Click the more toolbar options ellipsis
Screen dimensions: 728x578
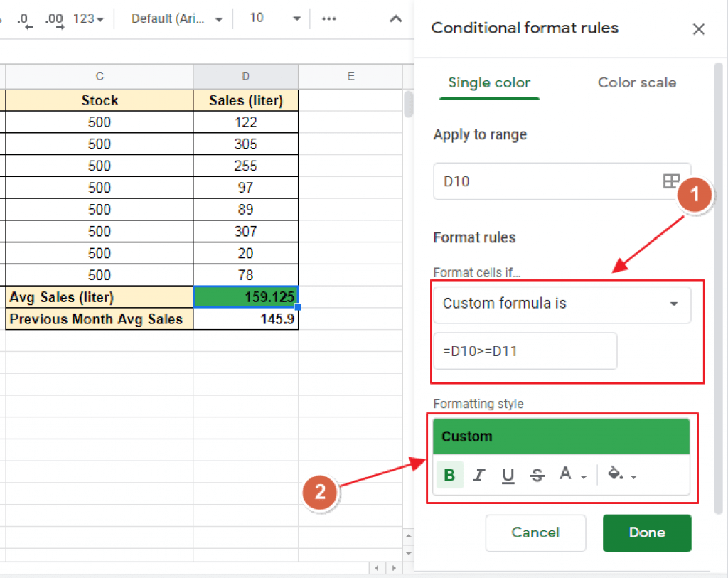click(328, 19)
